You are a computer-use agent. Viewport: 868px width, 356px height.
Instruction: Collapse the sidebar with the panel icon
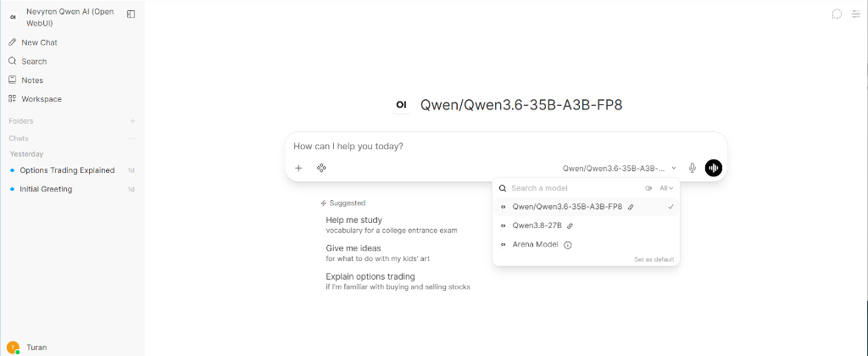coord(131,14)
